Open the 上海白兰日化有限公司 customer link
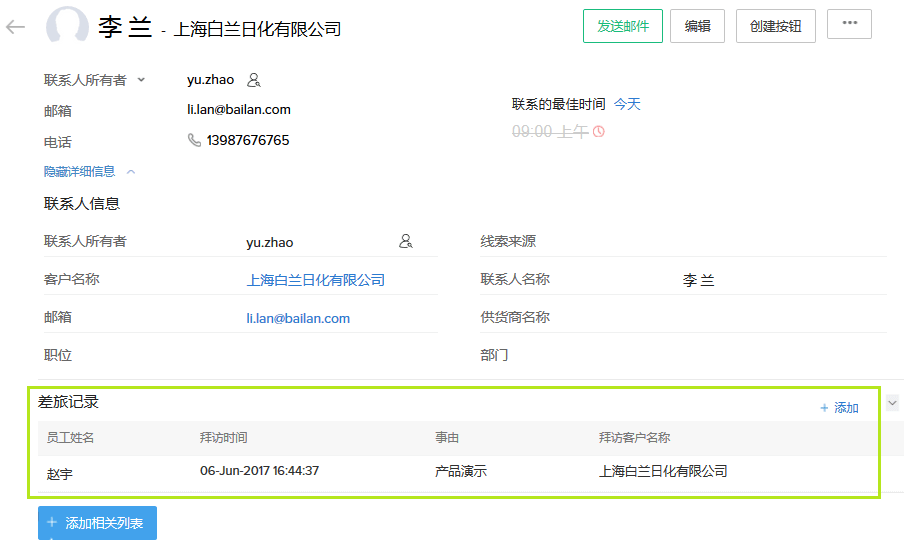This screenshot has width=904, height=545. click(315, 280)
